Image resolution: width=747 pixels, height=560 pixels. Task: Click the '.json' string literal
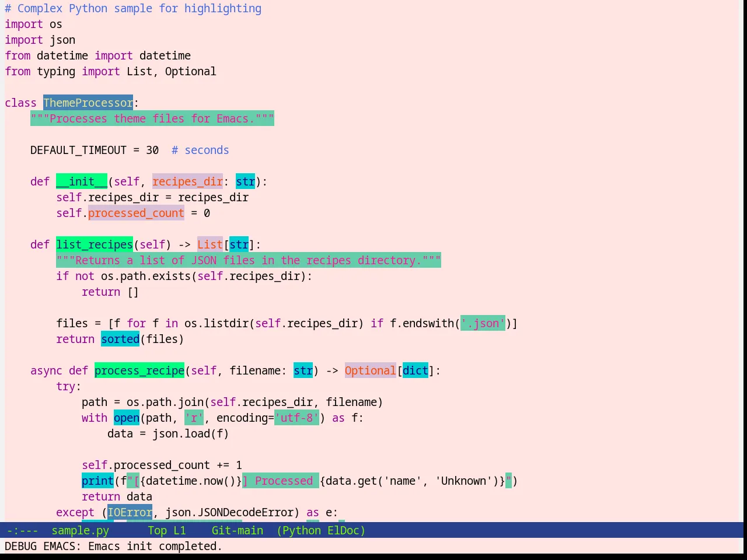click(483, 323)
